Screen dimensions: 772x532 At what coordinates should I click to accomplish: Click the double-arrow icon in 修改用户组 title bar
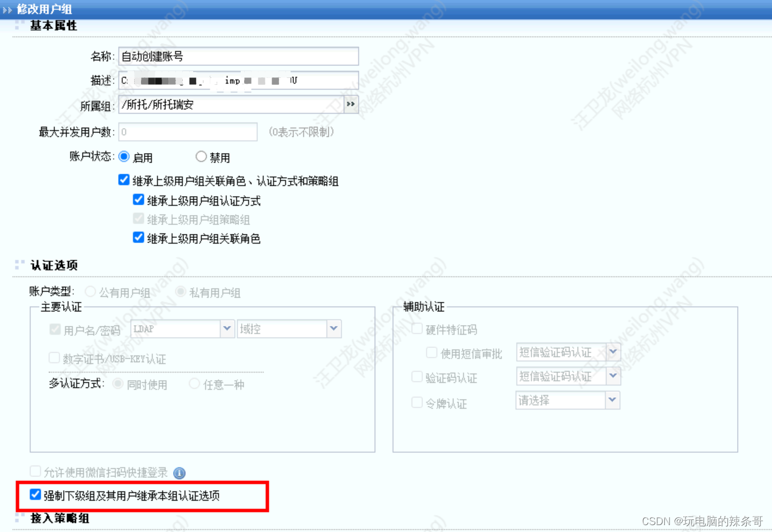7,10
